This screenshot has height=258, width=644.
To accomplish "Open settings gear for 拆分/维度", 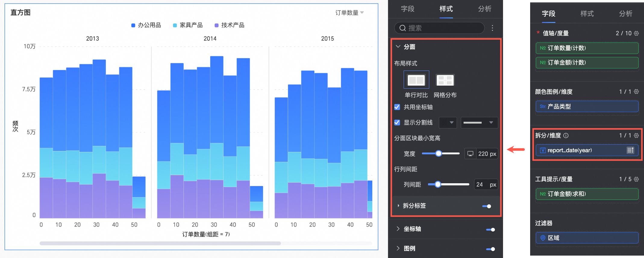I will tap(636, 136).
